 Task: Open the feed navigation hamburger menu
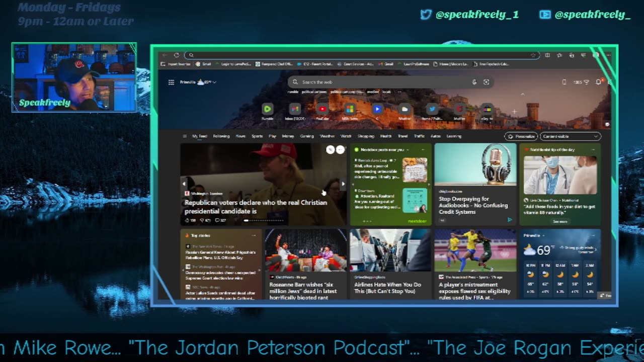pos(185,136)
